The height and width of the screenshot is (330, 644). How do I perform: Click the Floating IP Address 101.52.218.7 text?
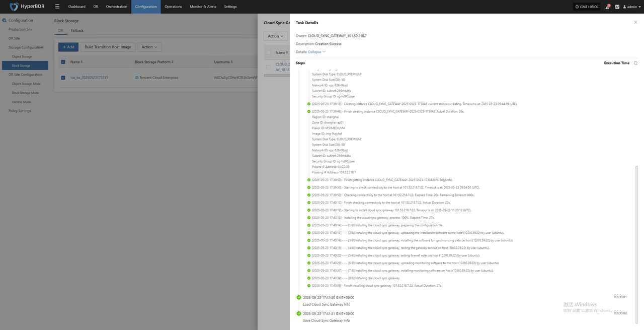(334, 172)
